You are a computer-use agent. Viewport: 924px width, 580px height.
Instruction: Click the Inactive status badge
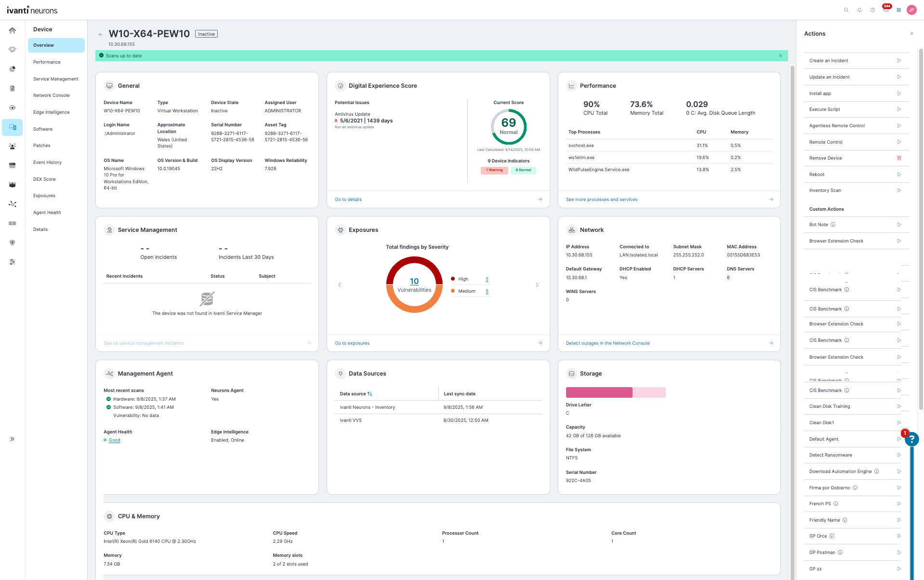pos(206,34)
